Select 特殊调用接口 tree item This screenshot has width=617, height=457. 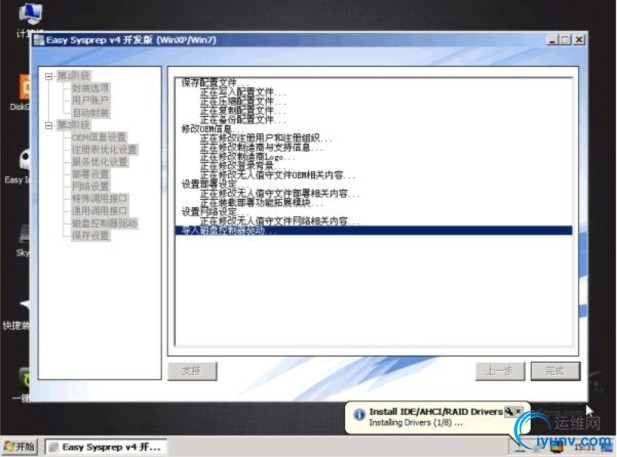pos(100,198)
